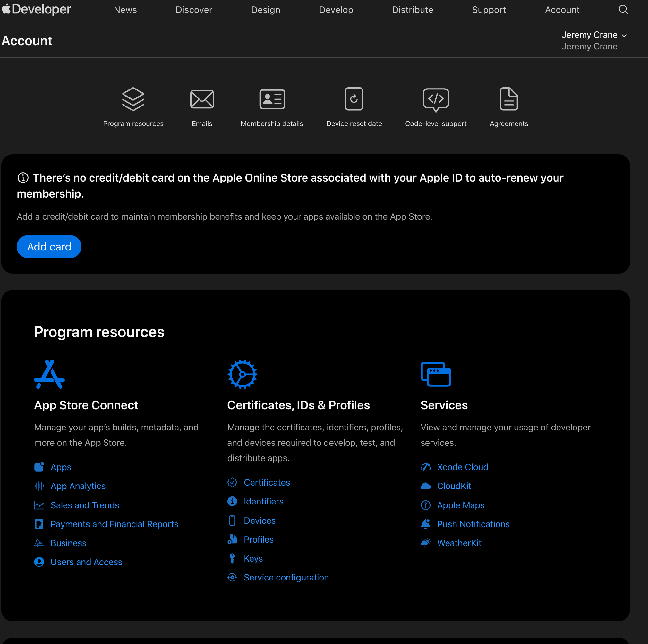The width and height of the screenshot is (648, 644).
Task: Click the App Store Connect logo icon
Action: (49, 374)
